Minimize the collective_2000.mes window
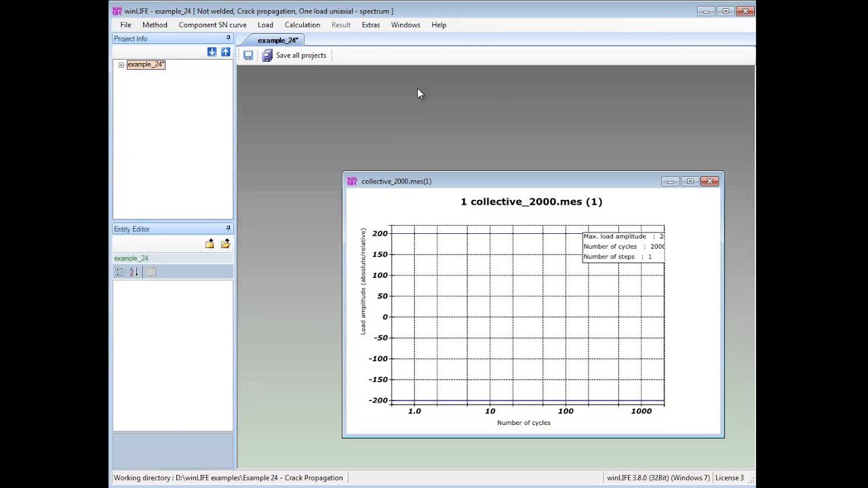This screenshot has height=488, width=868. 670,181
